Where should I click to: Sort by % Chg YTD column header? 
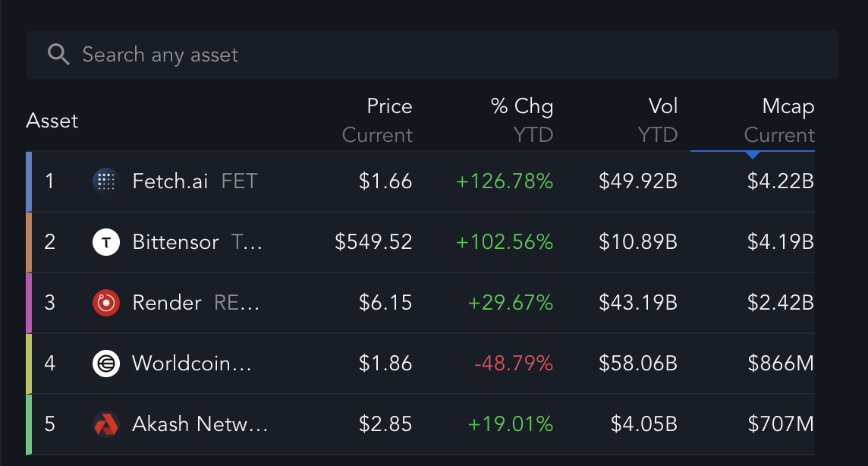pyautogui.click(x=521, y=120)
